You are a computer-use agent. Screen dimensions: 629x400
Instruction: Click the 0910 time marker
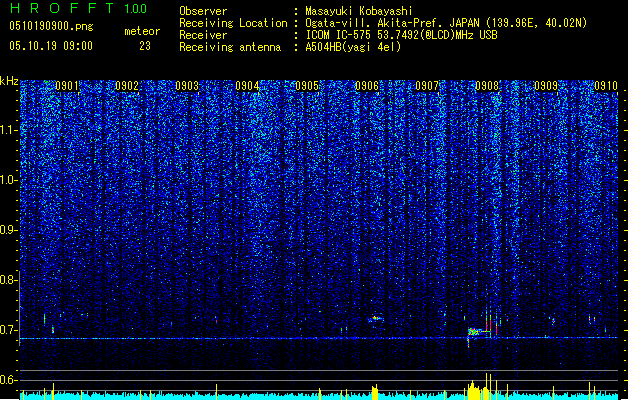(606, 86)
